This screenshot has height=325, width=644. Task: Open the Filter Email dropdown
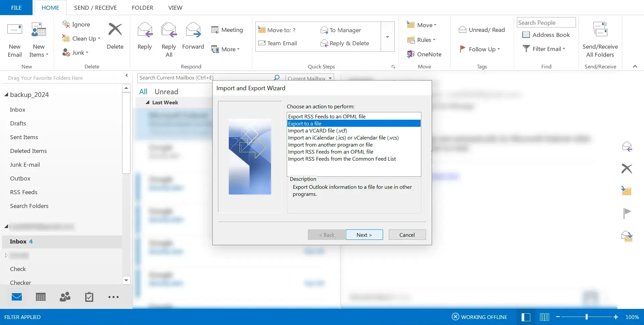point(544,49)
